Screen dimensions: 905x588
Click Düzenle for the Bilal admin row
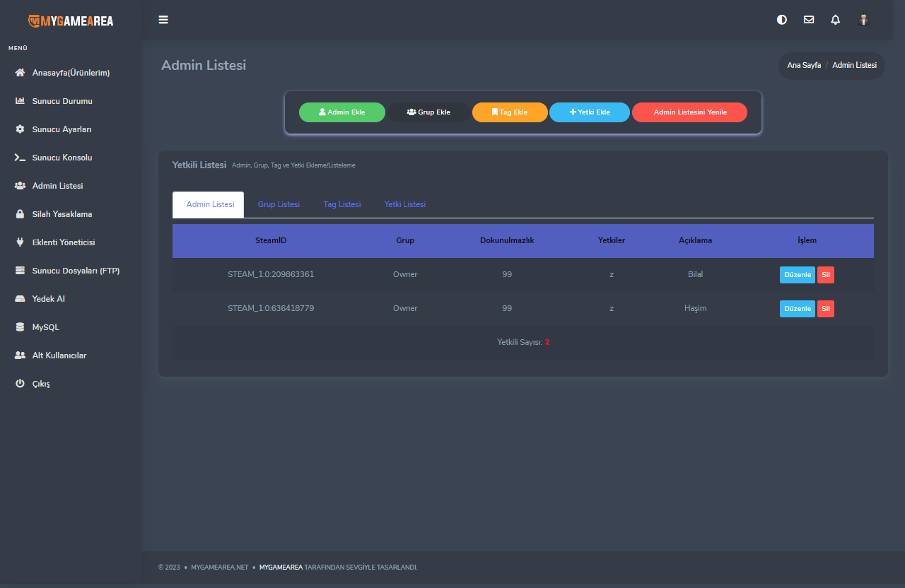[797, 275]
